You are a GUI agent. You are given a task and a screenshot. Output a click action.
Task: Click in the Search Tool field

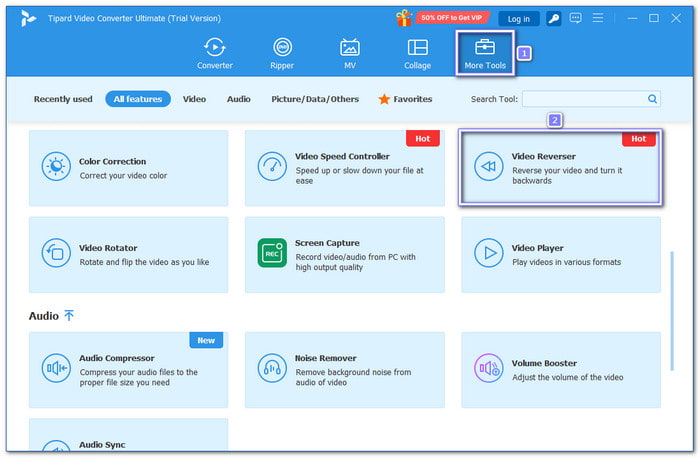592,99
